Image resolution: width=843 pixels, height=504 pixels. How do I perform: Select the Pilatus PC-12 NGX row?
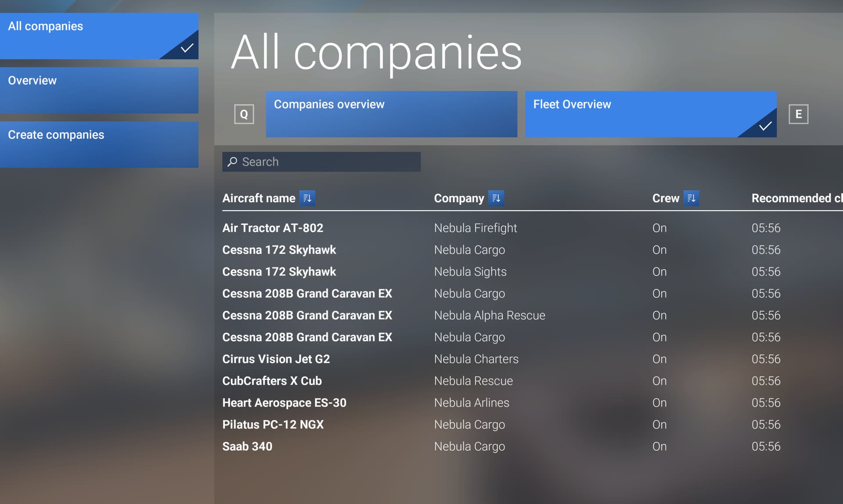(273, 424)
